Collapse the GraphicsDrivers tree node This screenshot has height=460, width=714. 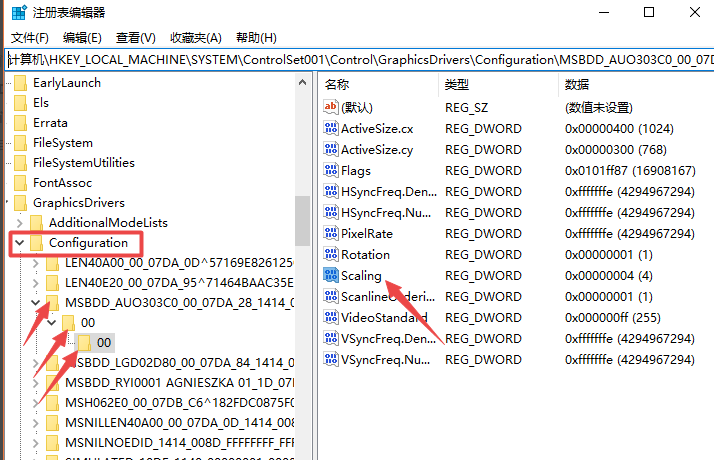(x=6, y=203)
